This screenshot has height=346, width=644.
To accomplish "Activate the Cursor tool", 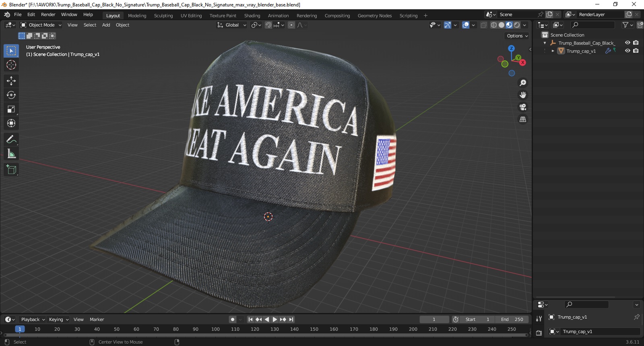I will [x=11, y=65].
